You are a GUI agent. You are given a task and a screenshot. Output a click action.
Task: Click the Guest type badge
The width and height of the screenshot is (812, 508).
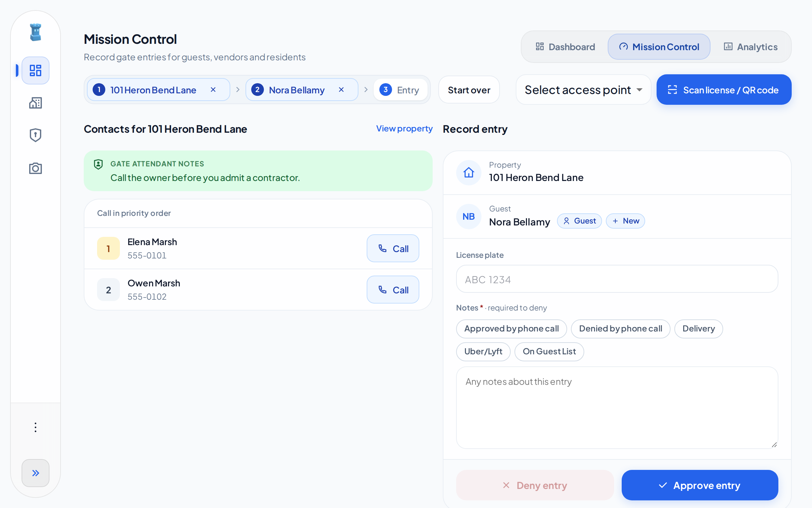[x=579, y=221]
